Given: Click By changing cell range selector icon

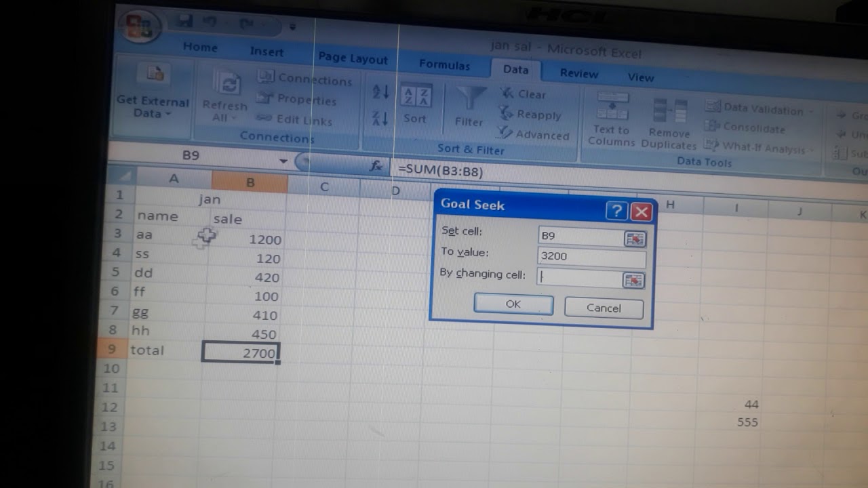Looking at the screenshot, I should pos(633,280).
